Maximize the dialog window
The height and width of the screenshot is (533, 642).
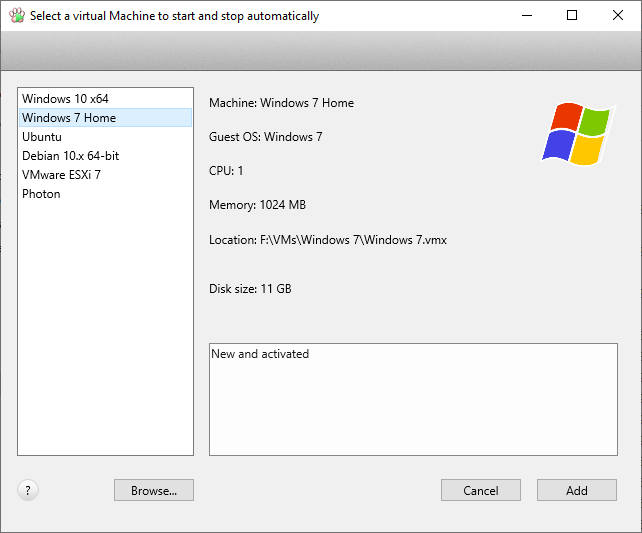click(x=572, y=16)
